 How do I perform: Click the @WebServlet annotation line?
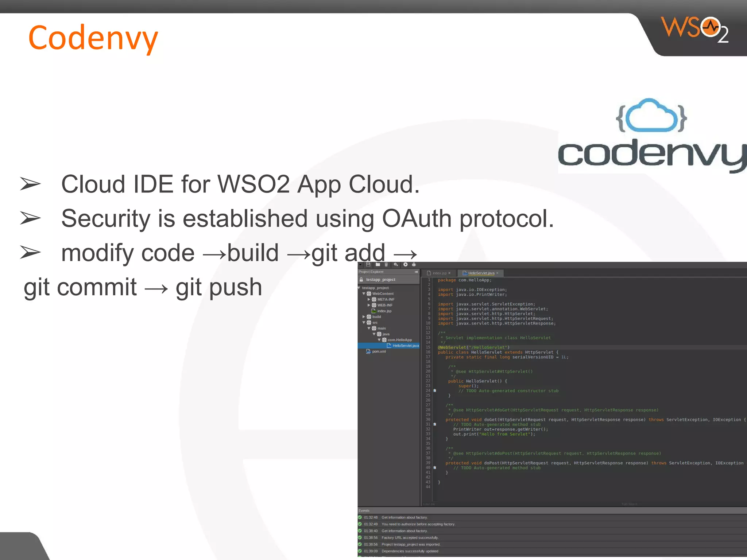pyautogui.click(x=473, y=347)
